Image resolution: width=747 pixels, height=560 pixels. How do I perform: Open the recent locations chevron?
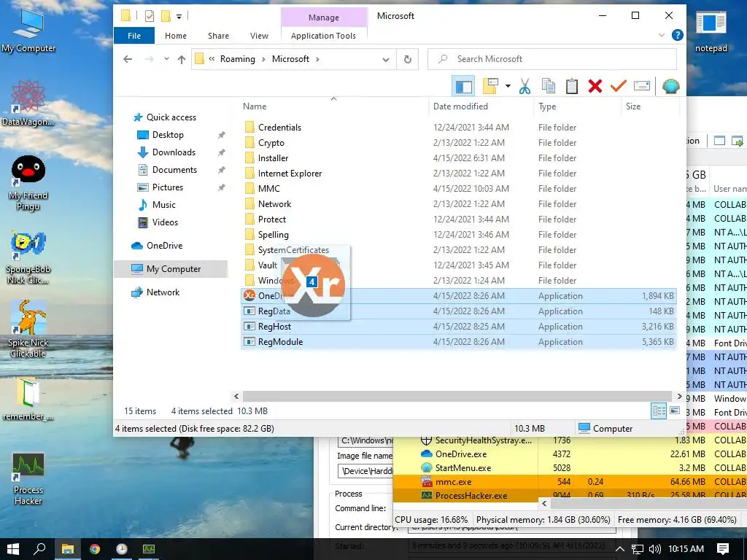click(x=166, y=59)
